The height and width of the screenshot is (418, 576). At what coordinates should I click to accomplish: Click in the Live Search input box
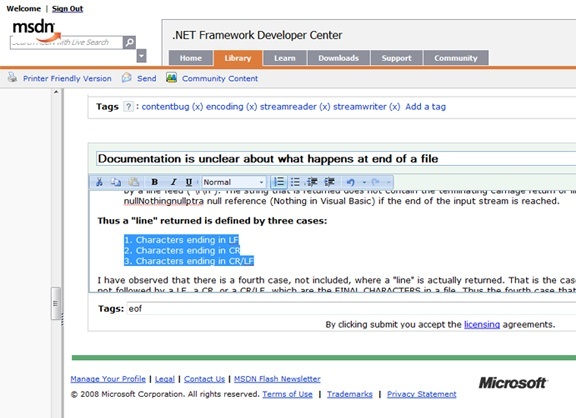(x=66, y=43)
